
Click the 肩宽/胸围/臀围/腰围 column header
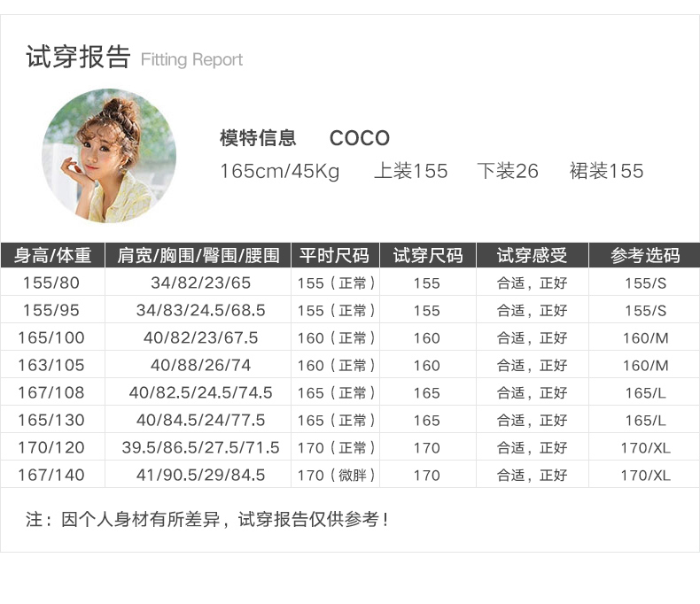[198, 255]
